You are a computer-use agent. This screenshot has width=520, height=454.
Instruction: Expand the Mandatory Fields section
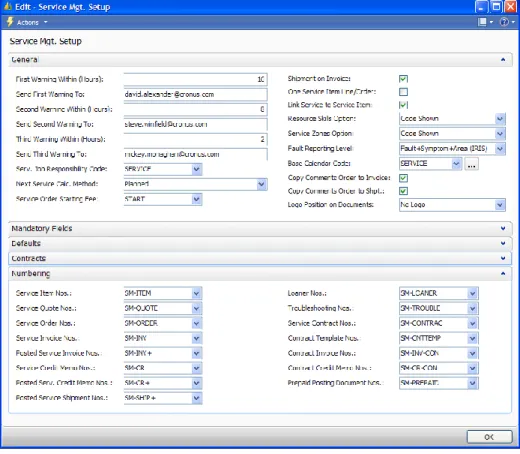[503, 229]
